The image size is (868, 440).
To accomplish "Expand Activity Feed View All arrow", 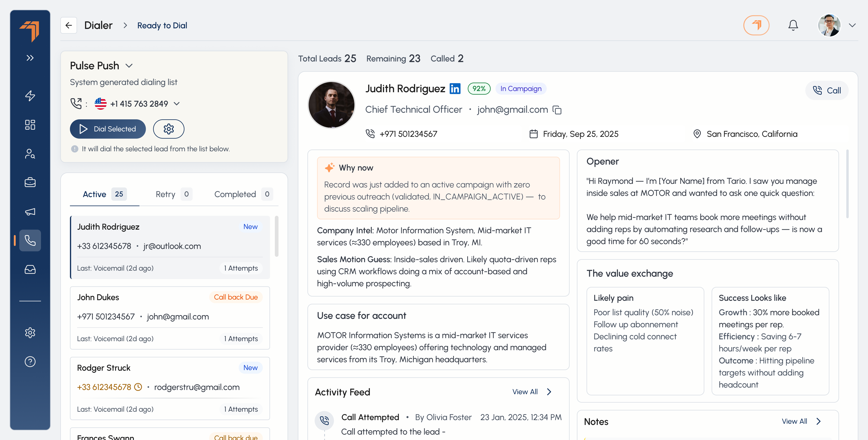I will [x=549, y=392].
